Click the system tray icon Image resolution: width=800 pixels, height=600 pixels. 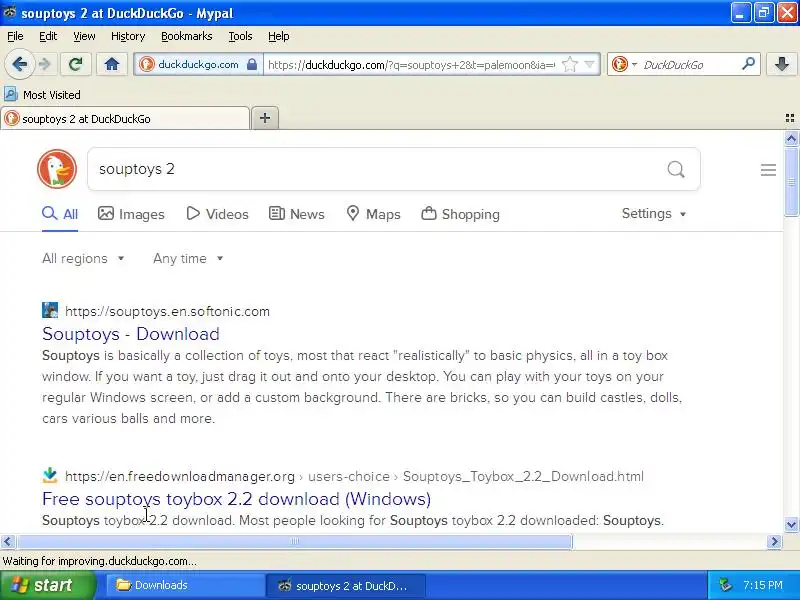point(726,585)
